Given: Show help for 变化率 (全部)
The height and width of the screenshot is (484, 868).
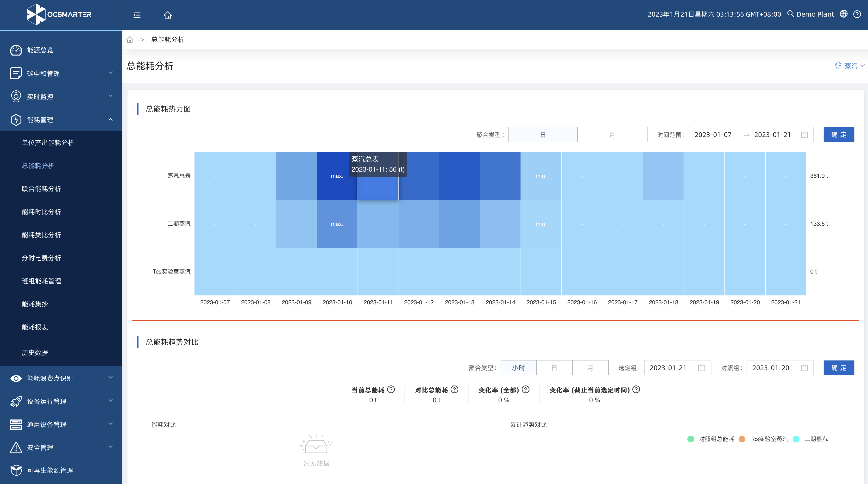Looking at the screenshot, I should [x=526, y=390].
